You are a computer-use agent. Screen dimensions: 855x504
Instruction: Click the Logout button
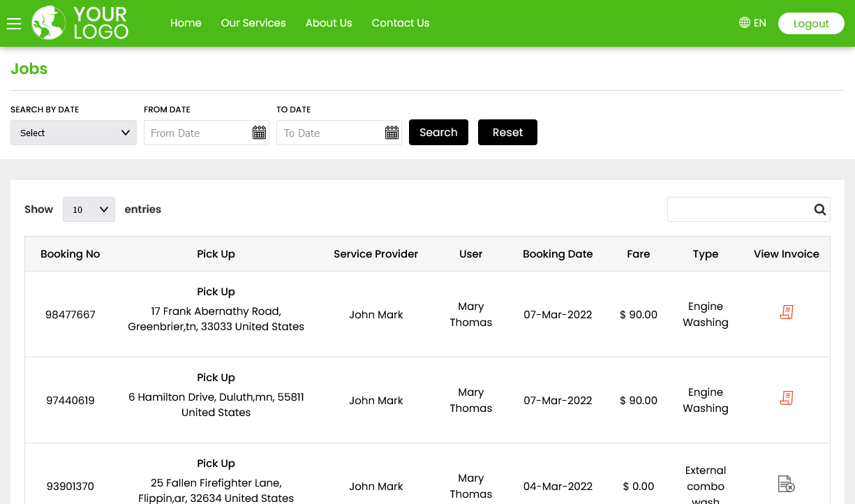pos(811,23)
